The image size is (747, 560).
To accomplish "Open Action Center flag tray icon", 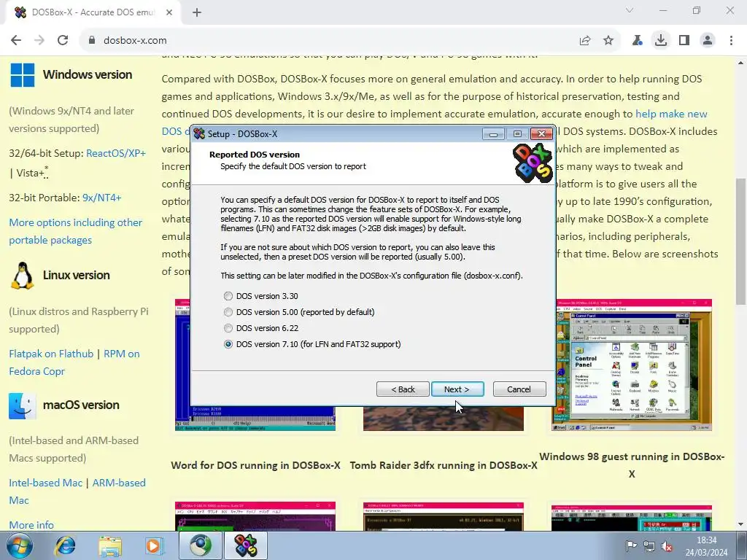I will pyautogui.click(x=631, y=546).
